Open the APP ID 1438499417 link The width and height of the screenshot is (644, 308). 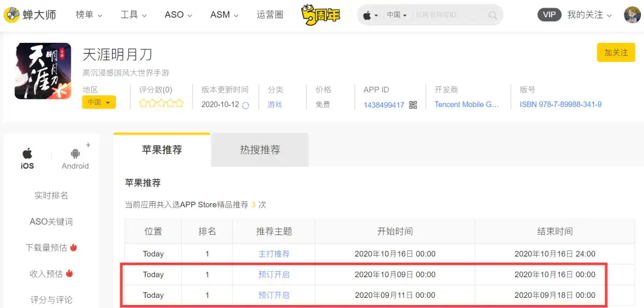(x=383, y=105)
